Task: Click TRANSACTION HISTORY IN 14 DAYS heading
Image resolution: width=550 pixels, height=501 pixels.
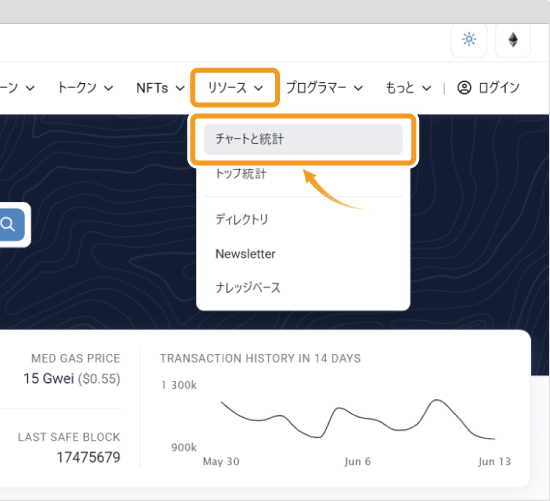Action: [261, 358]
